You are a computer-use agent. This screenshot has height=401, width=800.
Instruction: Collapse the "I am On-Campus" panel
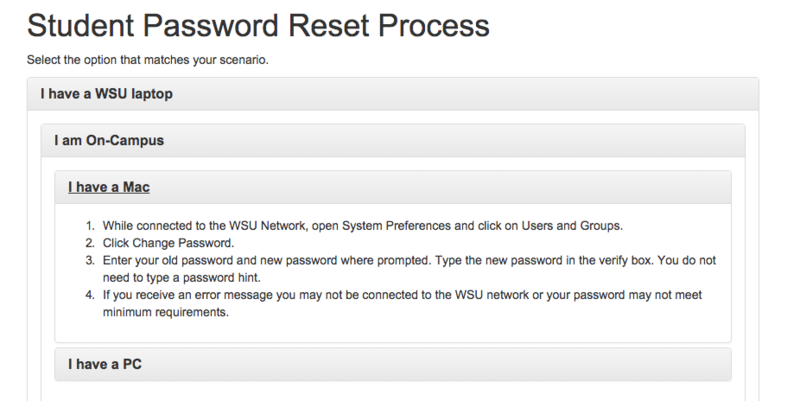[x=109, y=141]
